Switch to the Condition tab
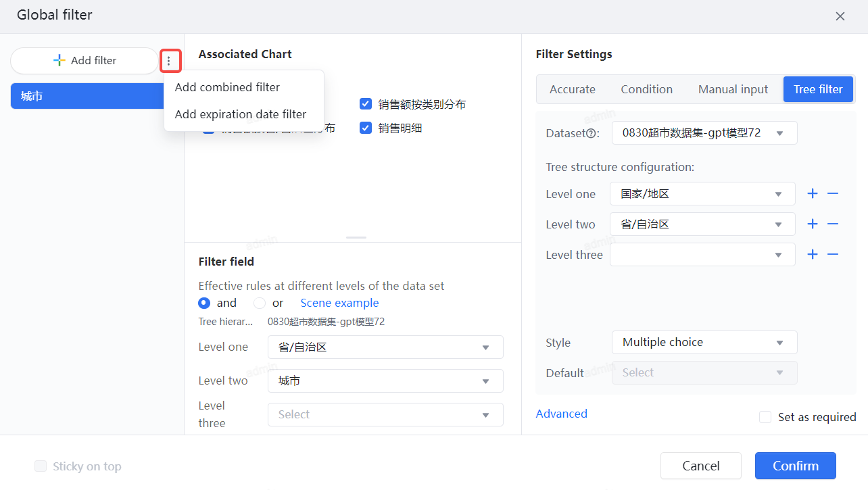868x490 pixels. tap(647, 89)
